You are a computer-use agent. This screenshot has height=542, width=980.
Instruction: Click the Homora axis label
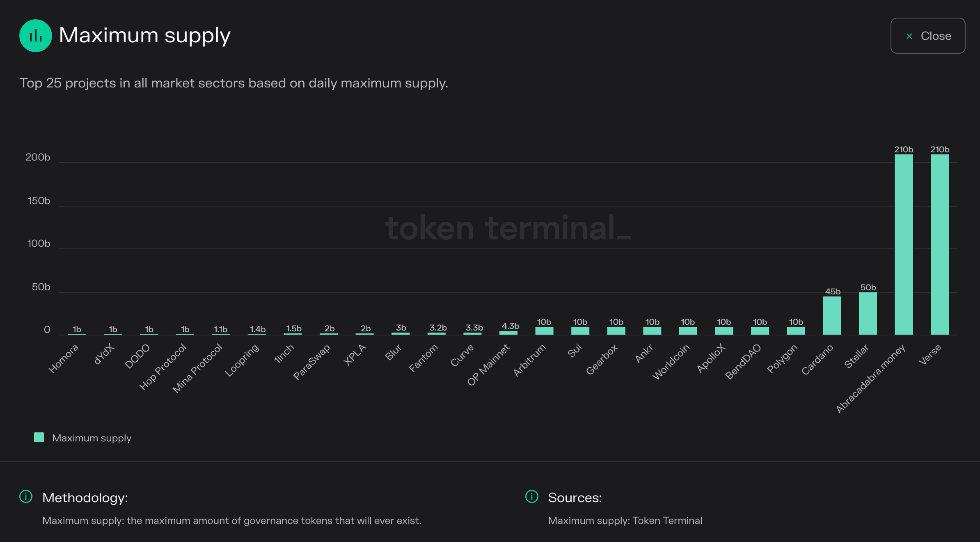click(x=63, y=358)
